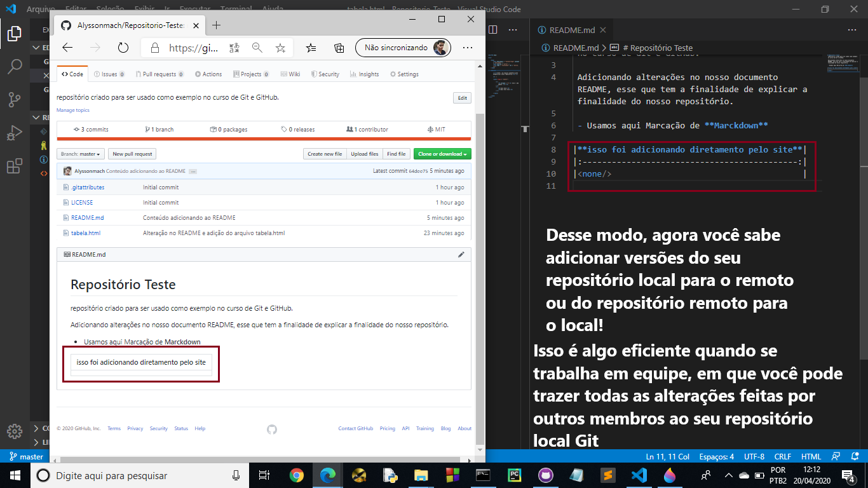Click the Edit button beside repository description
The height and width of the screenshot is (488, 868).
[x=462, y=98]
